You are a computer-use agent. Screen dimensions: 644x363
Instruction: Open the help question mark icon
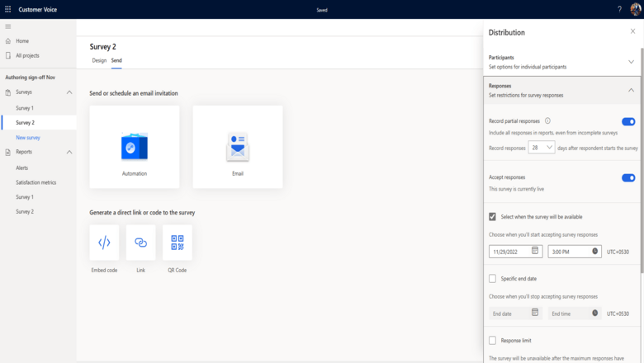coord(619,9)
